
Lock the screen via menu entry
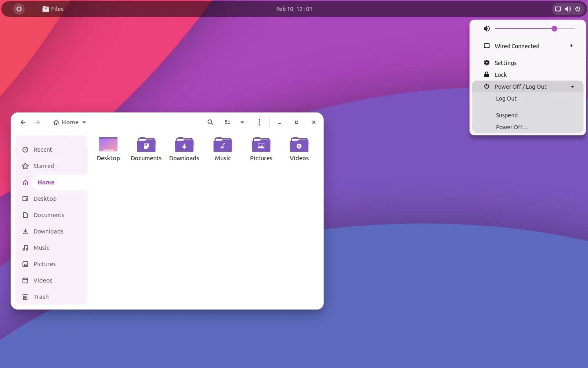coord(500,74)
